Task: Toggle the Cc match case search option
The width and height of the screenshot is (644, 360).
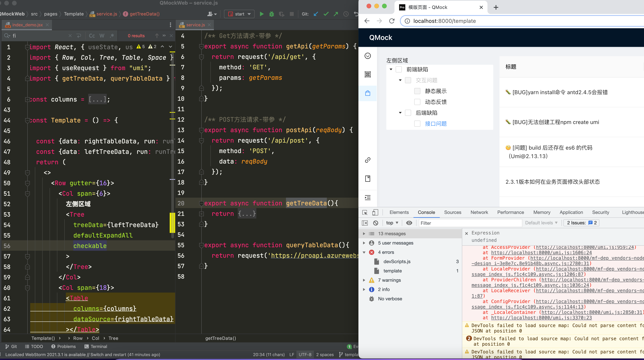Action: click(x=92, y=36)
